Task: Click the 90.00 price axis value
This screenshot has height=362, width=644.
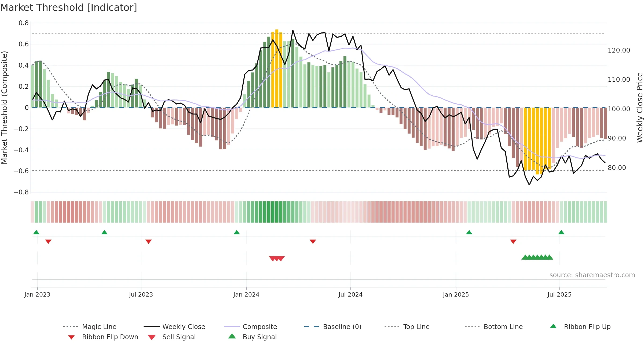Action: [x=617, y=138]
